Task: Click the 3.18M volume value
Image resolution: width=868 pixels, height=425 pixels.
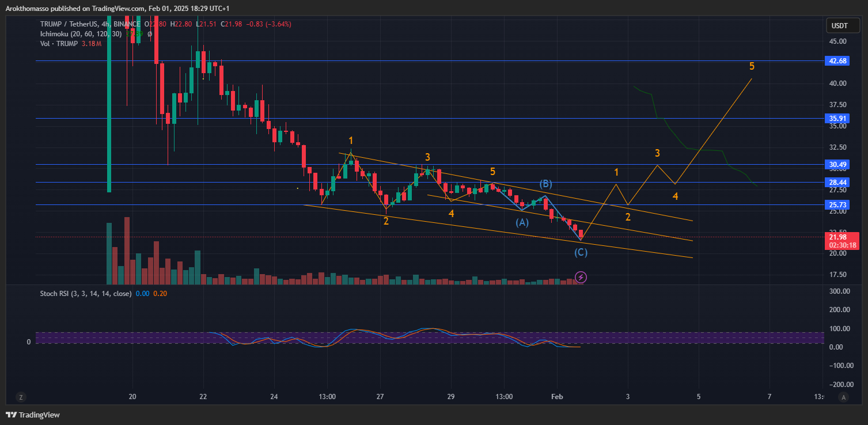Action: (92, 44)
